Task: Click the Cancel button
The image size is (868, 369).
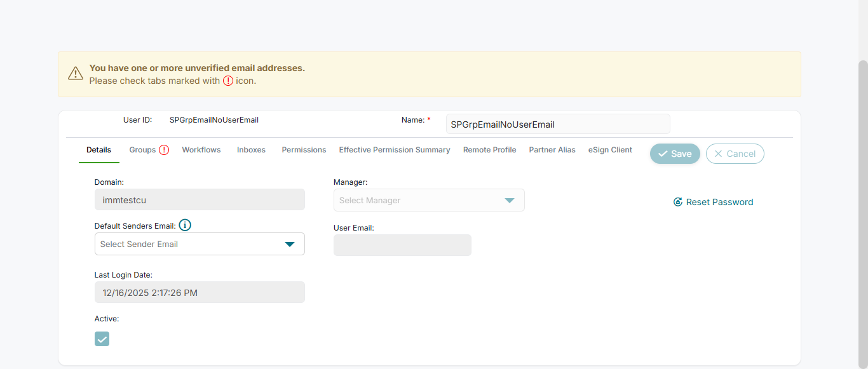Action: [x=735, y=154]
